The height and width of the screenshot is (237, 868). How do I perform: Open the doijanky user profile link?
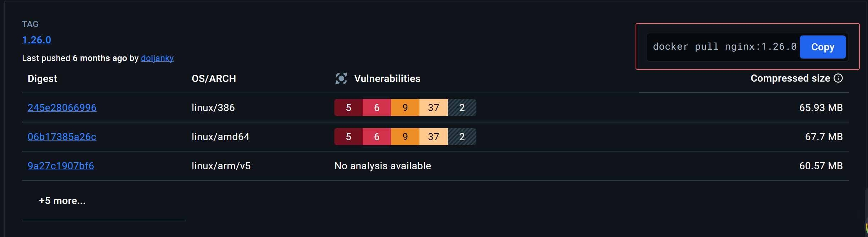click(157, 58)
